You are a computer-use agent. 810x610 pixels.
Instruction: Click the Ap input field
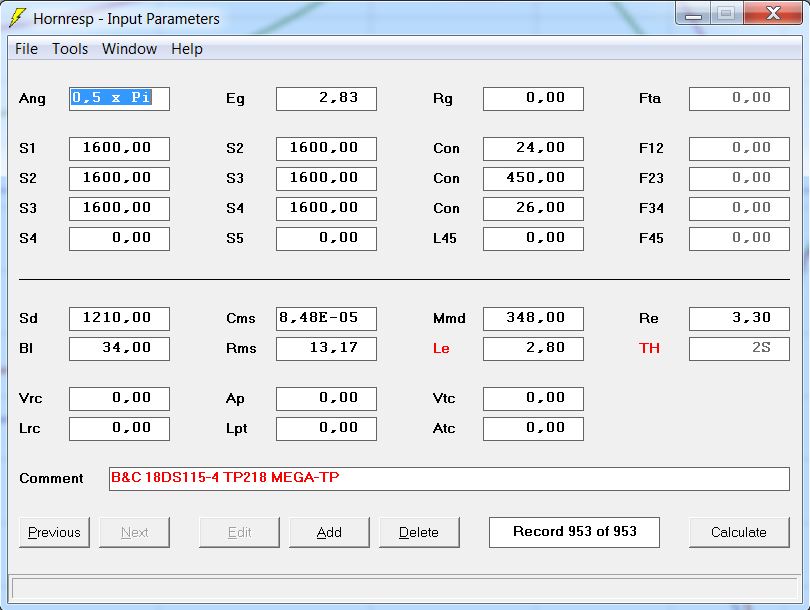point(326,399)
